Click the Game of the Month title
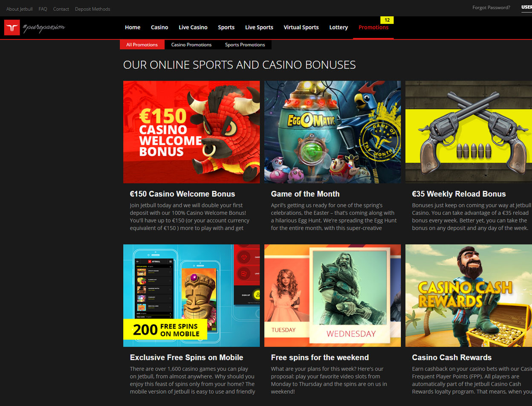This screenshot has width=532, height=406. [305, 194]
